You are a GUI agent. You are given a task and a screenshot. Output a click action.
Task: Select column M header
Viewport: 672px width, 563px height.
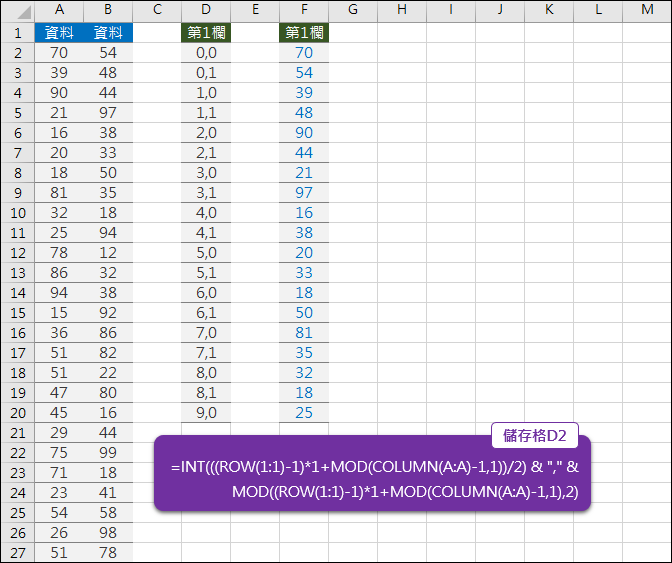[x=647, y=10]
